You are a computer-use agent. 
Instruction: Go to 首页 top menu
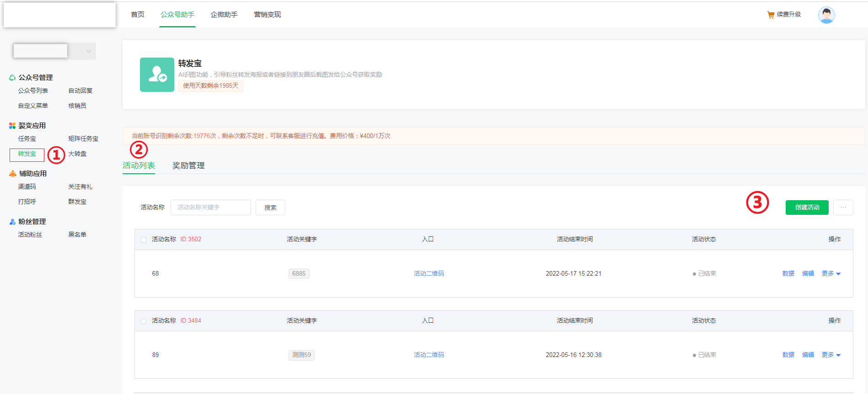coord(138,15)
